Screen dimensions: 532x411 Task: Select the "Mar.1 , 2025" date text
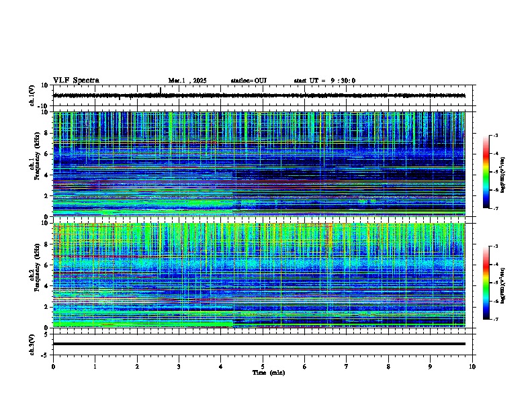click(187, 81)
